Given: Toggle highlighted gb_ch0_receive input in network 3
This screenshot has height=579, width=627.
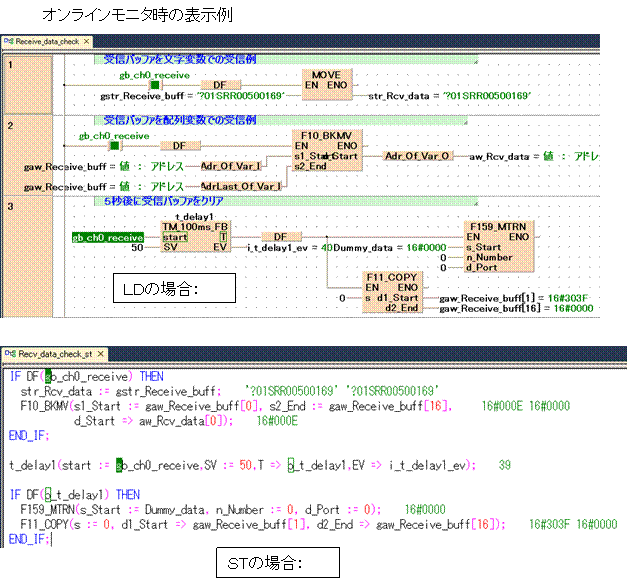Looking at the screenshot, I should 107,238.
